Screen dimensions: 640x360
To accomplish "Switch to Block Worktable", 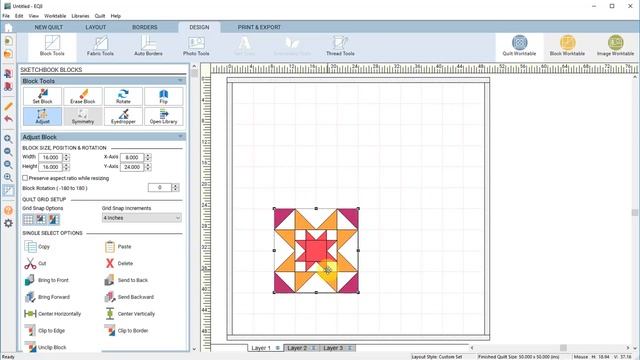I will (x=567, y=46).
